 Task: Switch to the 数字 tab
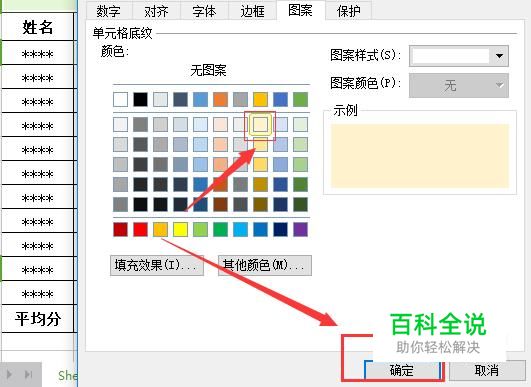109,11
